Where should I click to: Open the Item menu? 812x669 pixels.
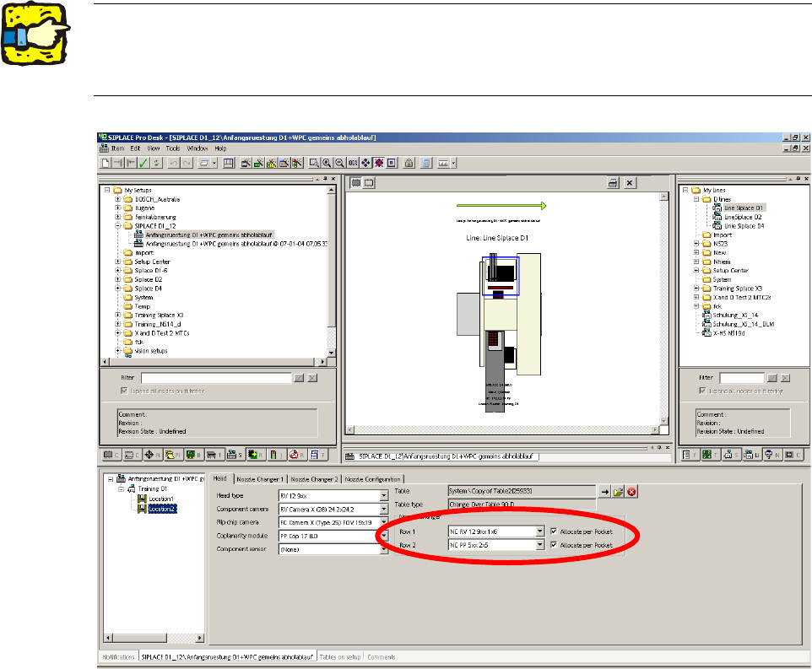(x=117, y=148)
